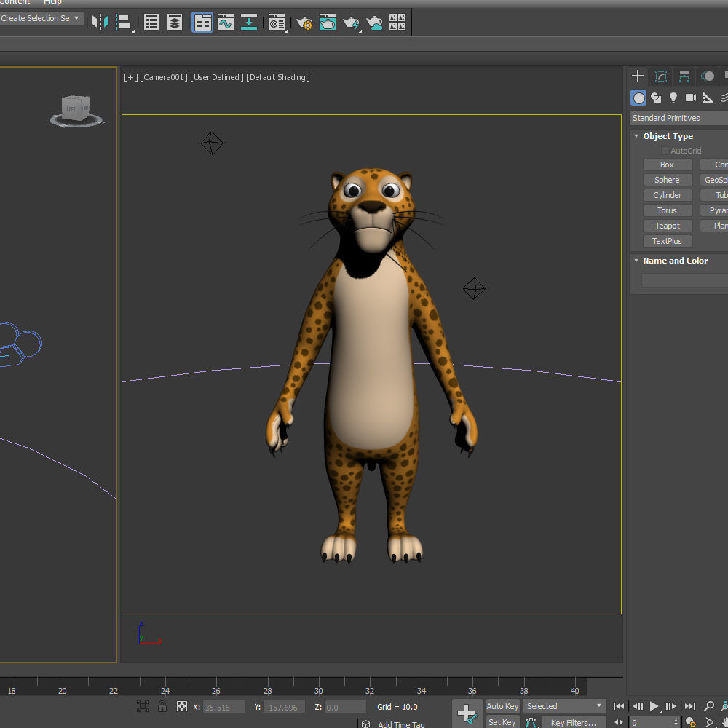This screenshot has width=728, height=728.
Task: Open the Camera001 viewport label menu
Action: tap(163, 77)
